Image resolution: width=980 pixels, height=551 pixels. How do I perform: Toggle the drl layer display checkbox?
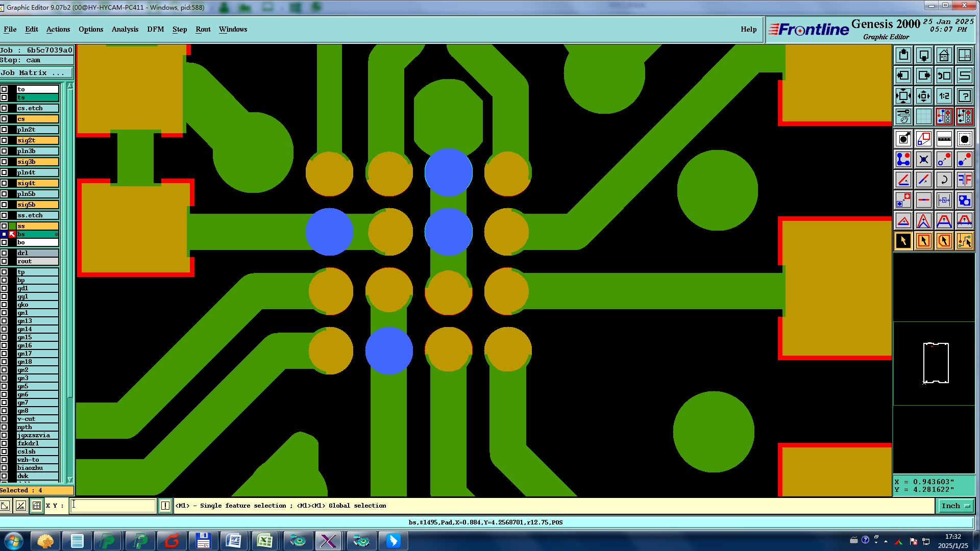tap(5, 253)
